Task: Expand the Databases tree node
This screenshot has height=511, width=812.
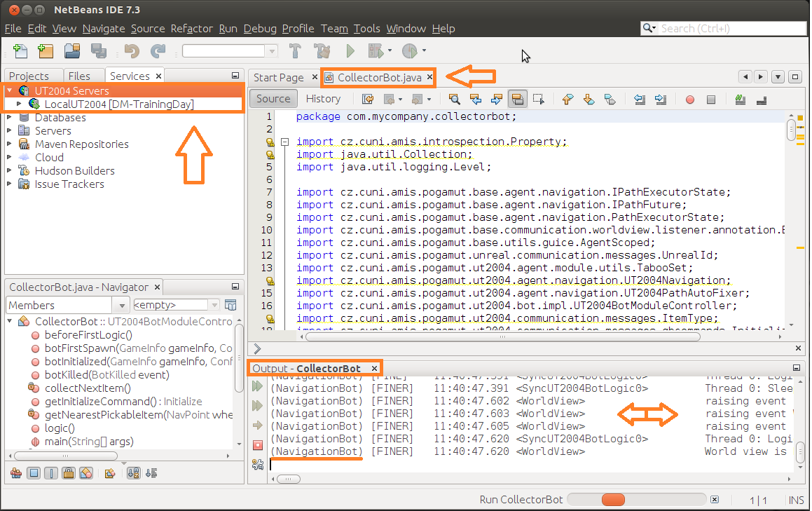Action: [10, 118]
